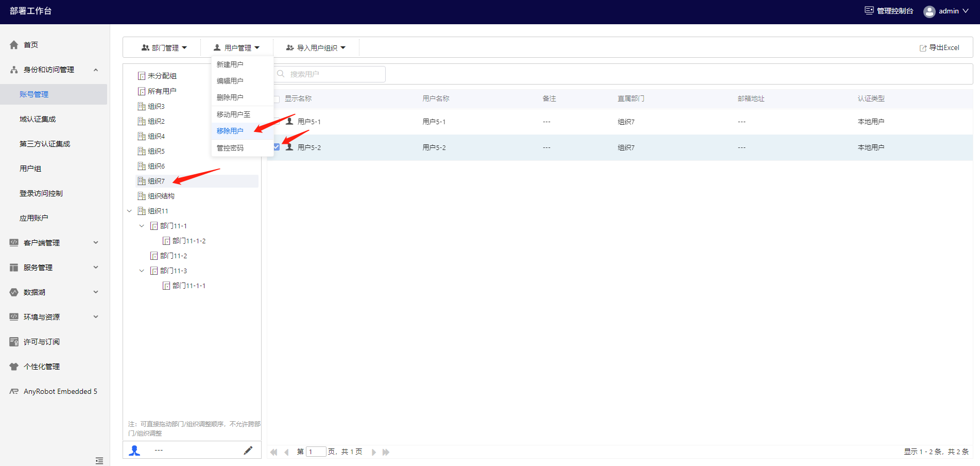Click the person icon in 用户5-2 row

point(289,147)
